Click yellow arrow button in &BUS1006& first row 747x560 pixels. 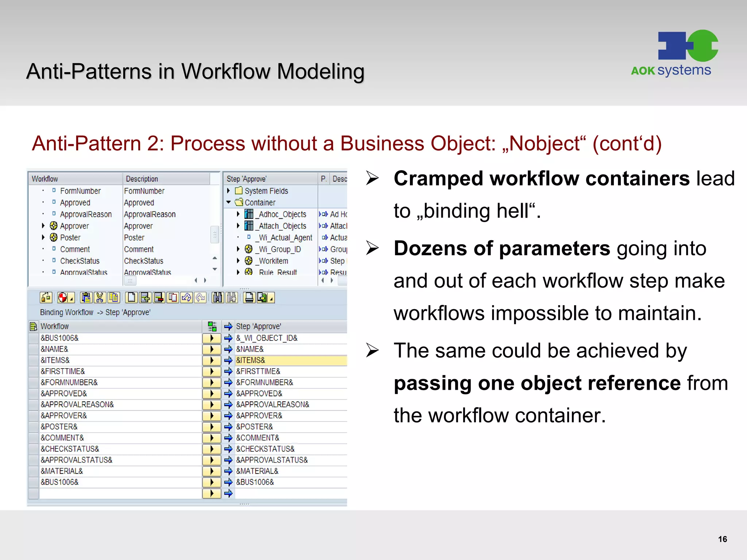pyautogui.click(x=212, y=338)
